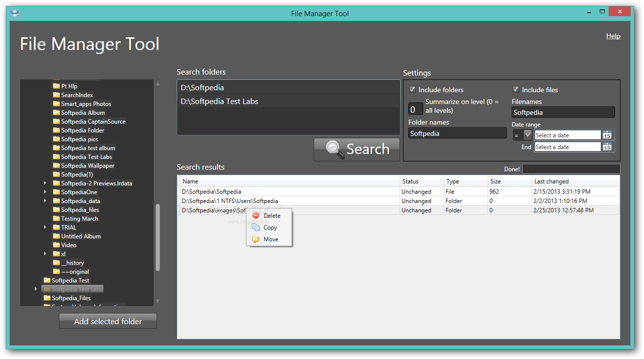This screenshot has height=359, width=644.
Task: Expand the TRIAL folder node
Action: click(x=45, y=228)
